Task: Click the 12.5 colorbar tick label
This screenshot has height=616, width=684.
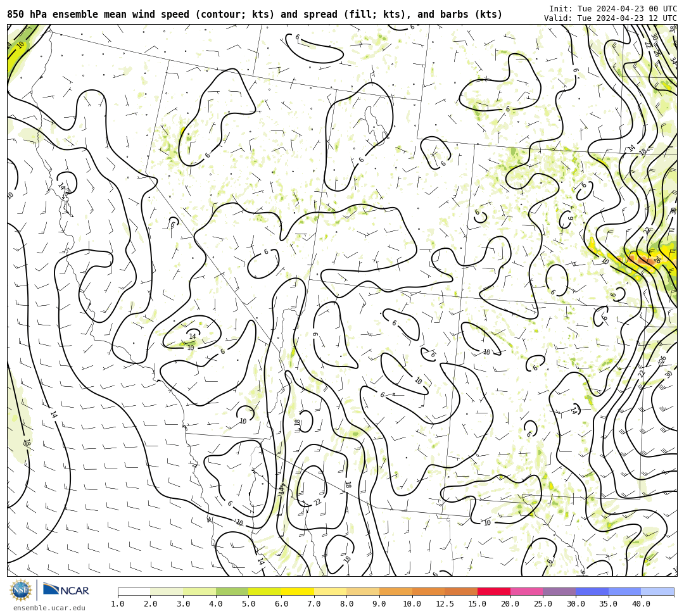Action: click(x=445, y=604)
